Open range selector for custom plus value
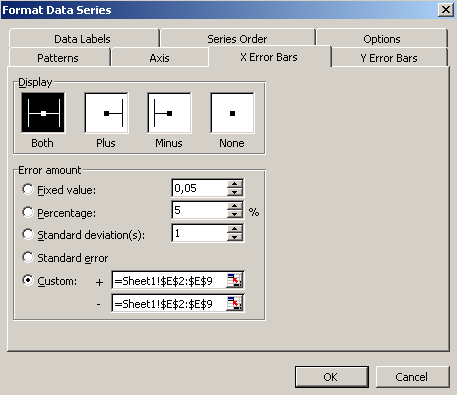Image resolution: width=457 pixels, height=395 pixels. click(235, 281)
